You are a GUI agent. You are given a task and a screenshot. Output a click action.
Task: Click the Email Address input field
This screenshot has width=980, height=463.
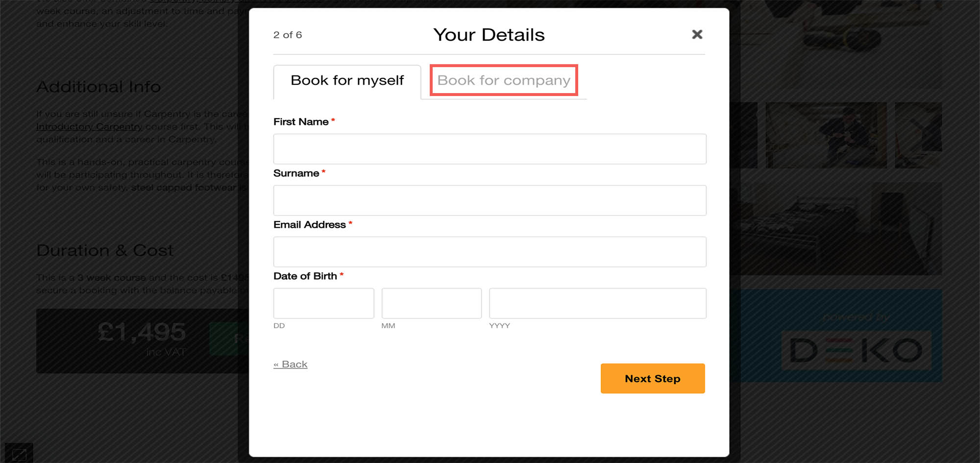pyautogui.click(x=490, y=252)
